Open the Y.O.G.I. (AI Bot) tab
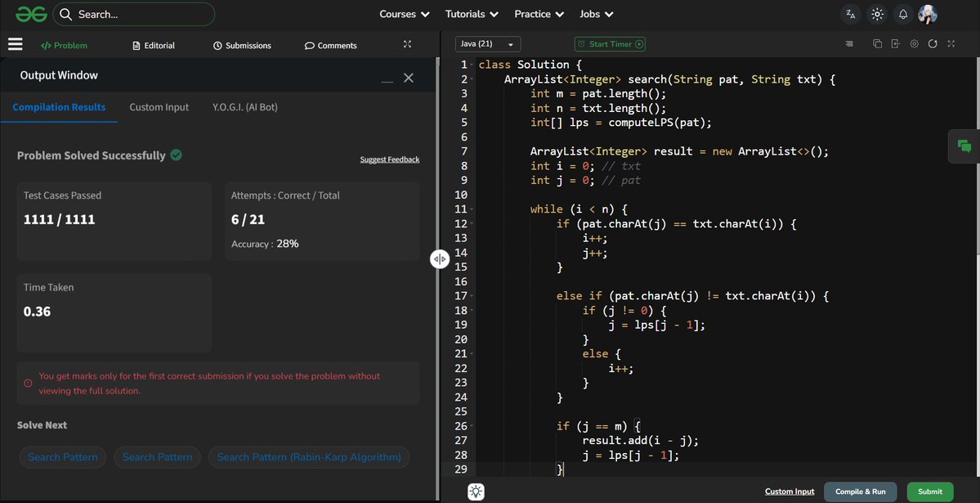The image size is (980, 503). tap(245, 107)
